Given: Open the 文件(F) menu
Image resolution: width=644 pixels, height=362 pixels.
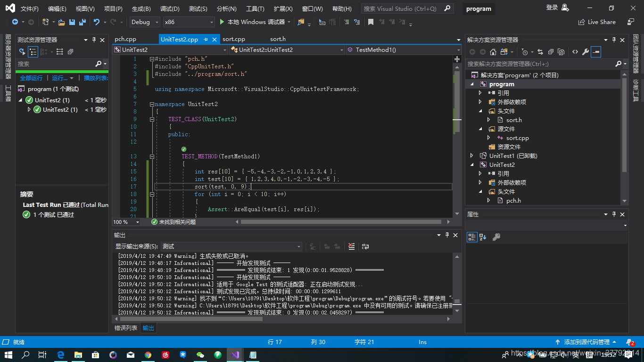Looking at the screenshot, I should [30, 9].
